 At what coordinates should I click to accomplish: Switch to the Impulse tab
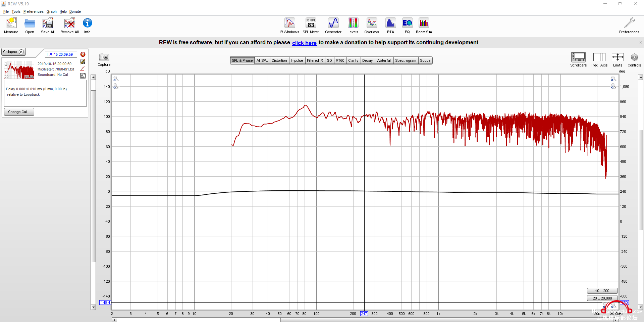pyautogui.click(x=297, y=60)
